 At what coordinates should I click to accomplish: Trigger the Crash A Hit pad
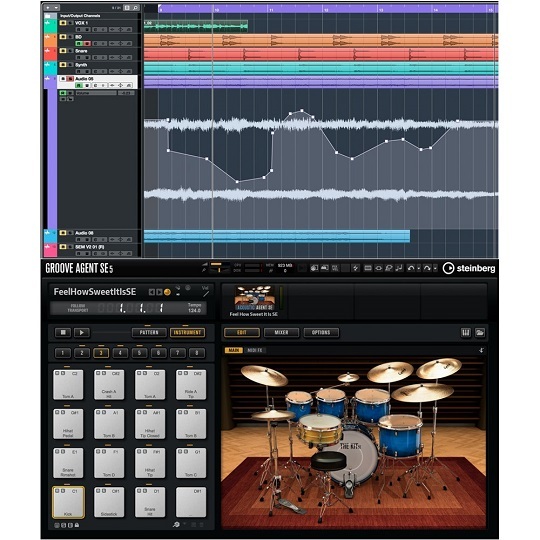point(109,385)
